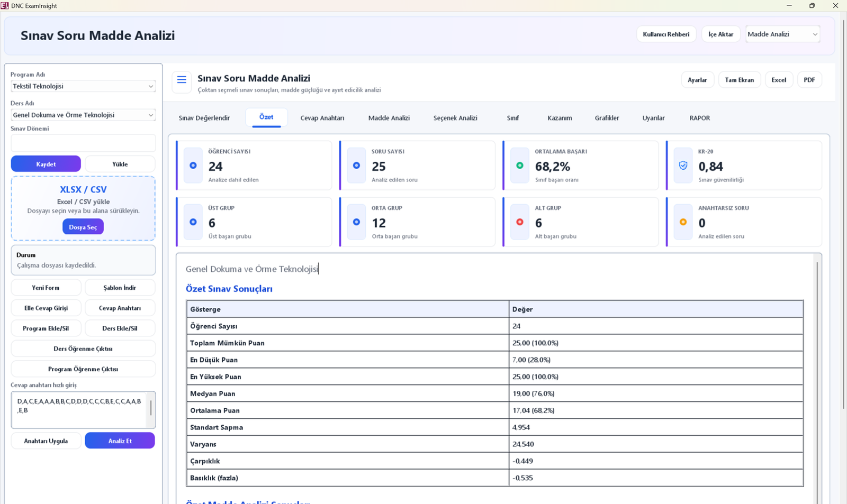Viewport: 847px width, 504px height.
Task: Switch to the Sınıf tab
Action: (513, 118)
